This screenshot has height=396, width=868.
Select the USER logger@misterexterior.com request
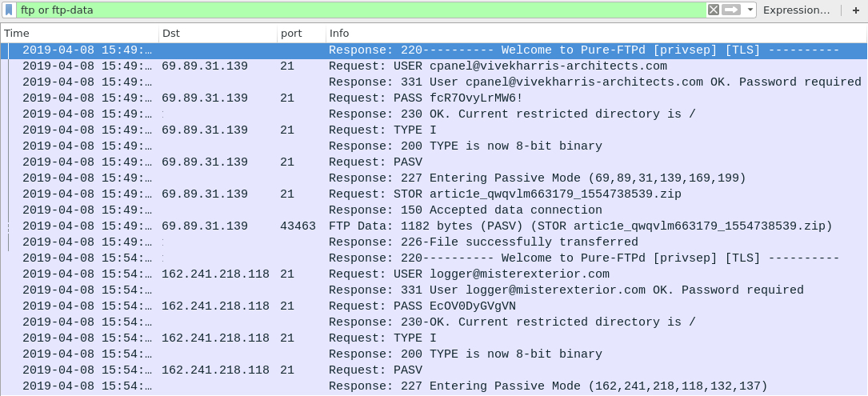point(434,274)
